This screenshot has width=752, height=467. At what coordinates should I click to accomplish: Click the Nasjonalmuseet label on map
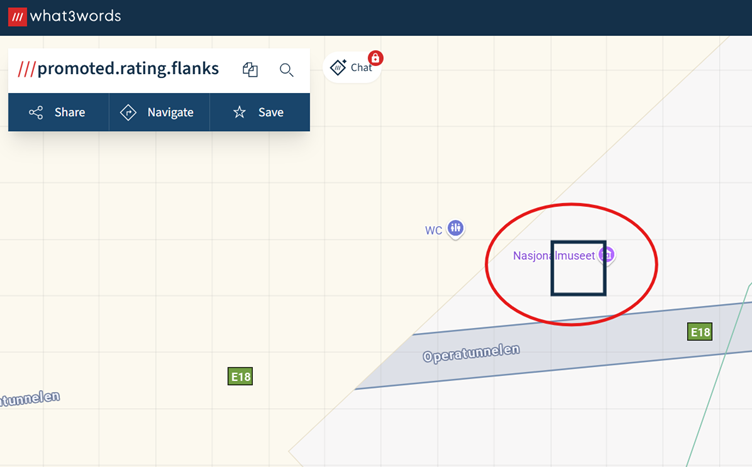click(554, 256)
